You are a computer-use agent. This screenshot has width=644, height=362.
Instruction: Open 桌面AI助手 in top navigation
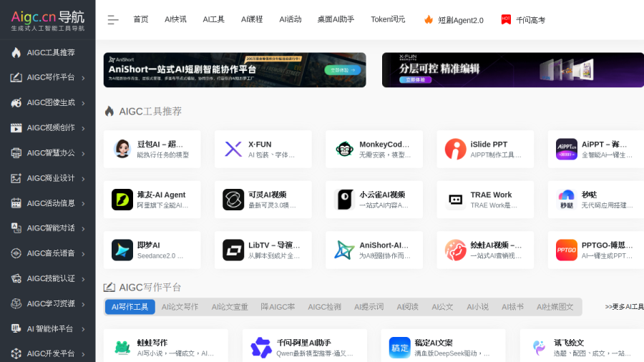click(x=336, y=19)
